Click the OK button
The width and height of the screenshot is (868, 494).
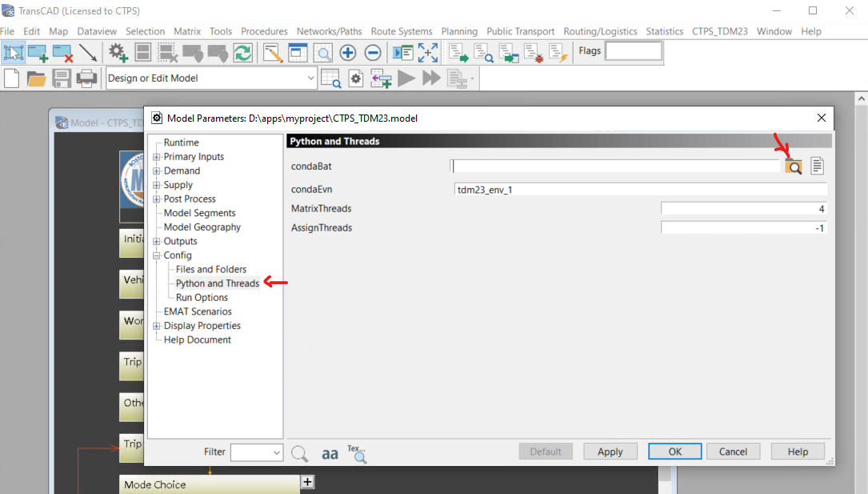(675, 452)
